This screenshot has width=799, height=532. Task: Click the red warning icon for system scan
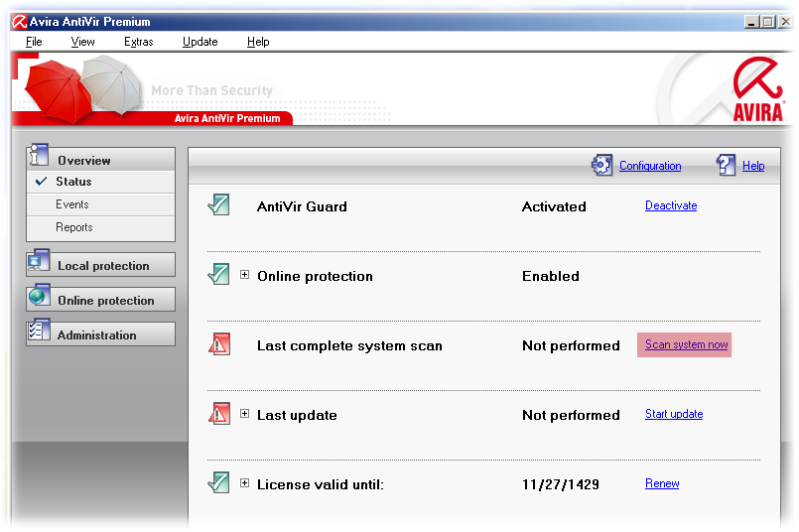(x=219, y=344)
